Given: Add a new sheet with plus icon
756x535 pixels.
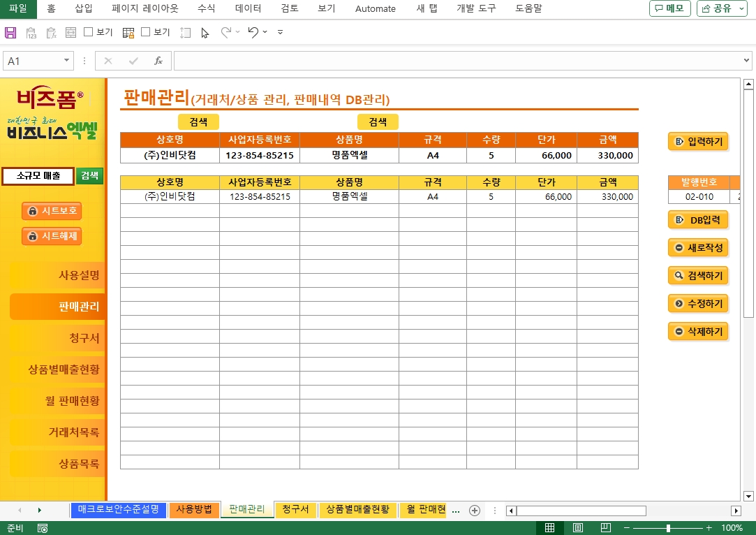Looking at the screenshot, I should pos(475,511).
